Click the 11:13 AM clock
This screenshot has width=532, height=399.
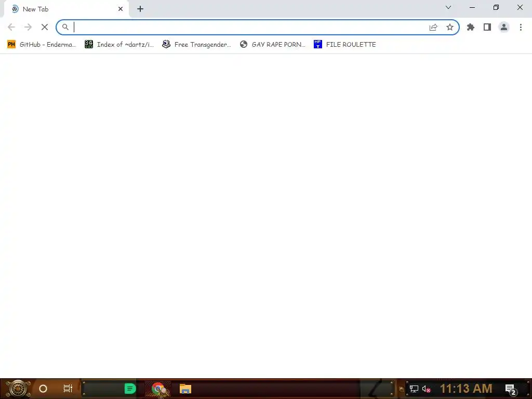466,389
